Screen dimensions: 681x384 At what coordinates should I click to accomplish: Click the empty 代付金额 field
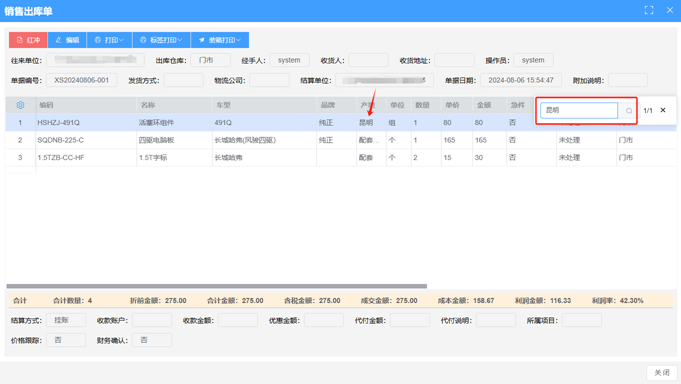pyautogui.click(x=410, y=320)
